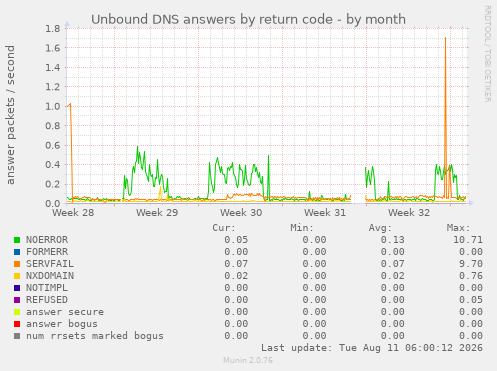
Task: Click the Week 30 axis label
Action: tap(241, 213)
